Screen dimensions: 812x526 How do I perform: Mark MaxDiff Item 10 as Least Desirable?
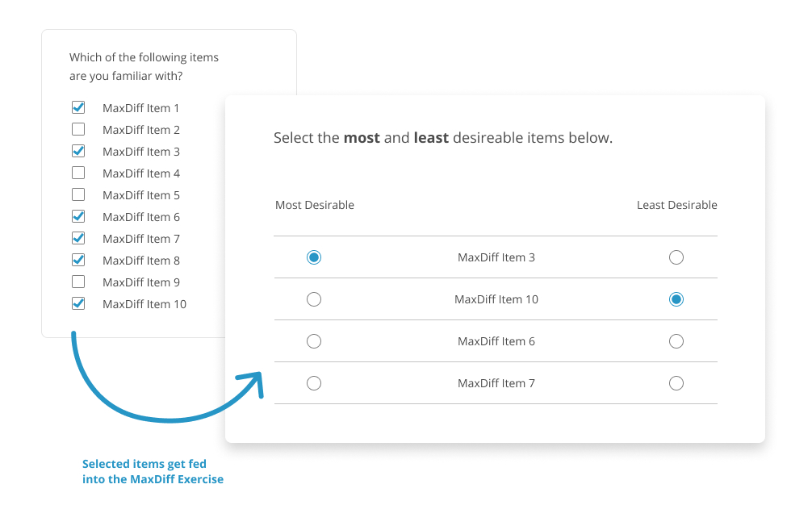[676, 299]
